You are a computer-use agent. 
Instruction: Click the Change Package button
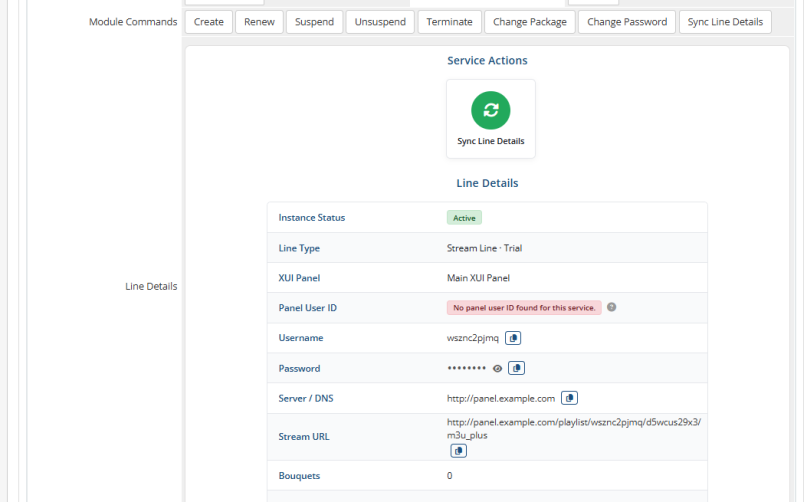530,22
